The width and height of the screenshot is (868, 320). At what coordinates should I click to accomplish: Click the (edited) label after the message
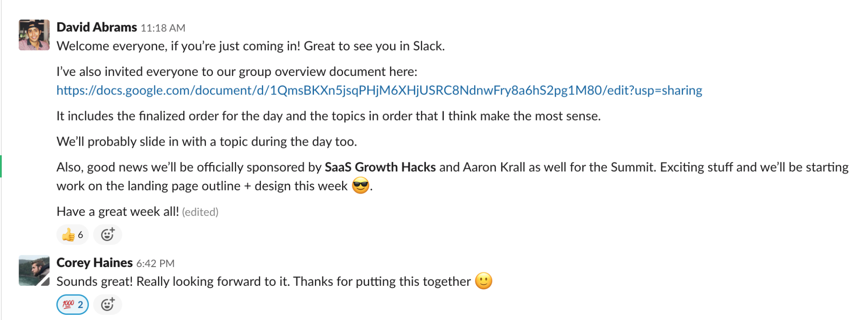(x=200, y=212)
